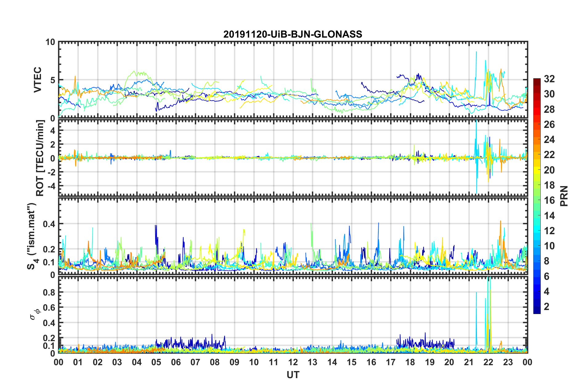The width and height of the screenshot is (586, 392).
Task: Click the x-axis tick label 13
Action: pos(312,362)
